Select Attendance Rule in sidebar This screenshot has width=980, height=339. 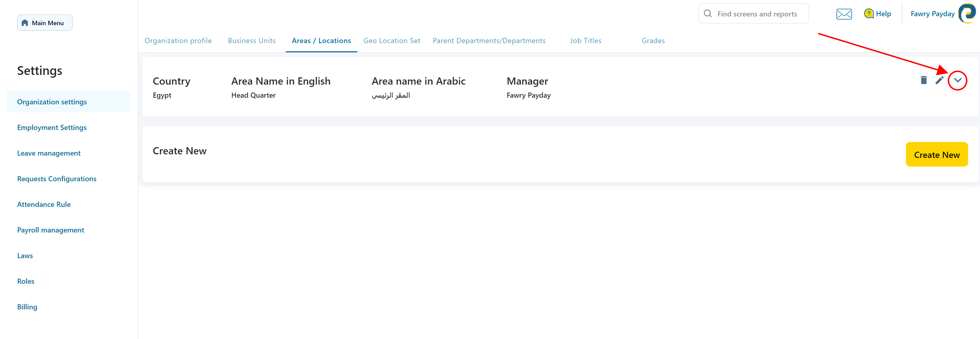[44, 204]
